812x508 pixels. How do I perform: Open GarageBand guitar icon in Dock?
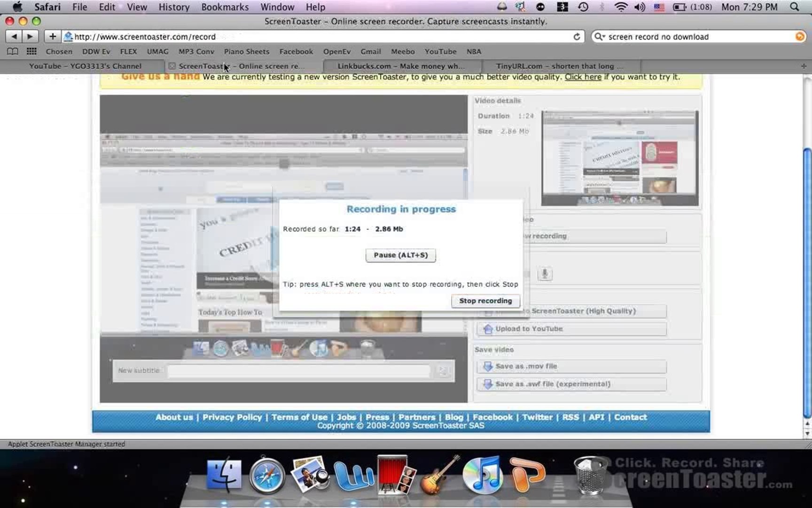439,474
